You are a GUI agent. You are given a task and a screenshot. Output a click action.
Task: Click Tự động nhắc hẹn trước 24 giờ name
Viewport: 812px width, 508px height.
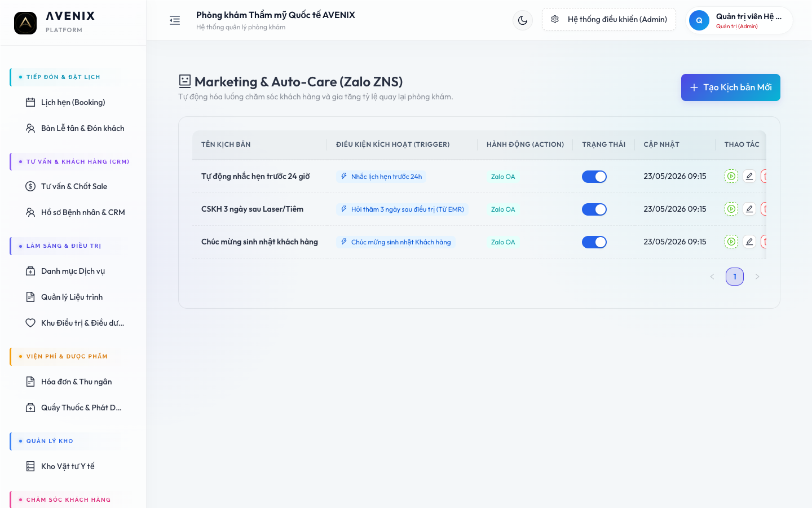(x=255, y=176)
